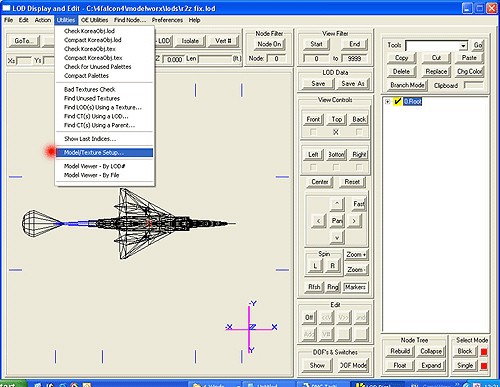Click the pan left arrow button
Image resolution: width=500 pixels, height=387 pixels.
319,221
